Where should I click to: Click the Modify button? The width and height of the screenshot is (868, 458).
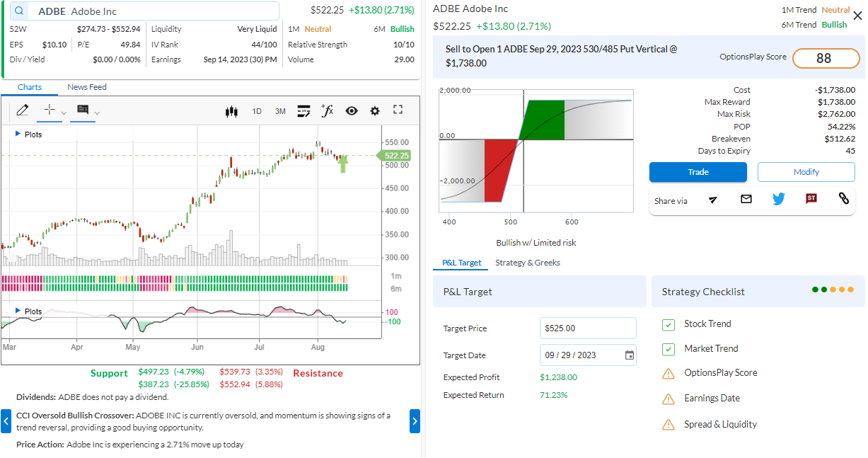pos(806,172)
